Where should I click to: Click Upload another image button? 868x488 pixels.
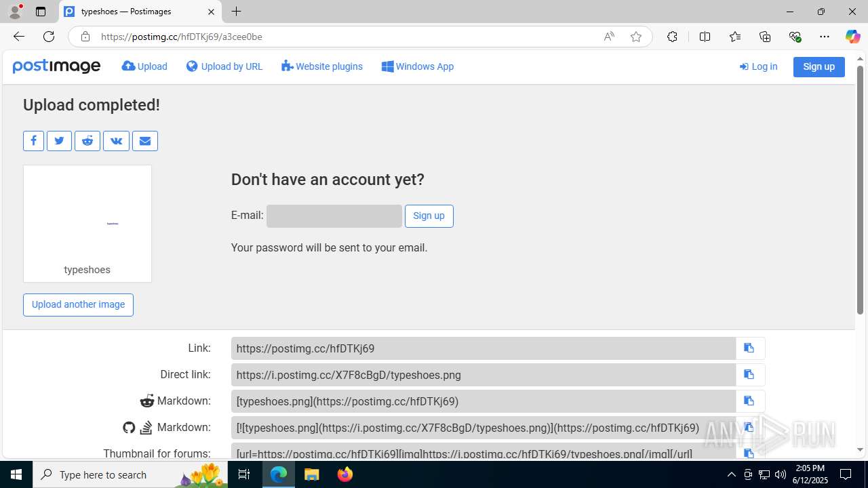[79, 305]
